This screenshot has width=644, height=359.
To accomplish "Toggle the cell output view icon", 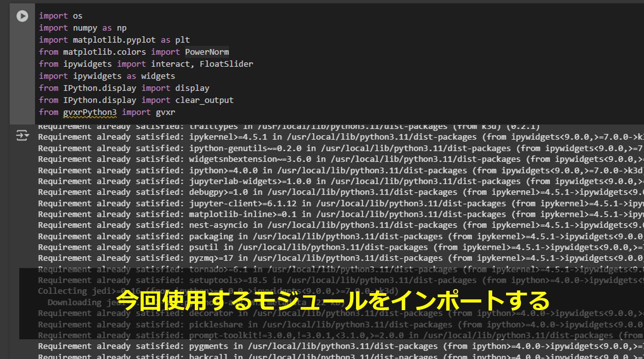I will coord(22,135).
